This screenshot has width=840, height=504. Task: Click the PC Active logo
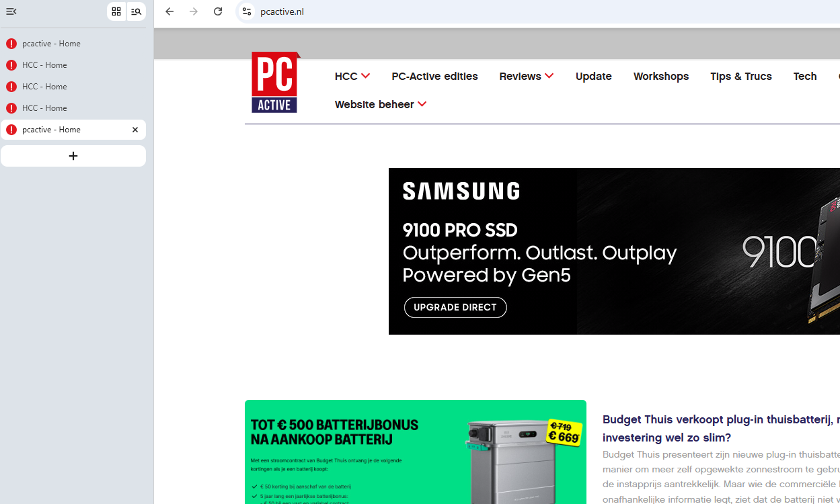coord(275,82)
